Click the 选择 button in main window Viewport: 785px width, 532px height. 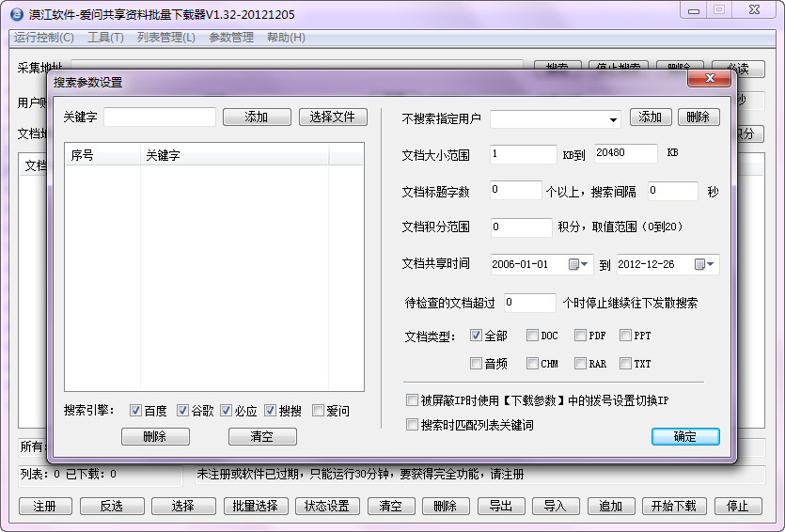tap(183, 506)
